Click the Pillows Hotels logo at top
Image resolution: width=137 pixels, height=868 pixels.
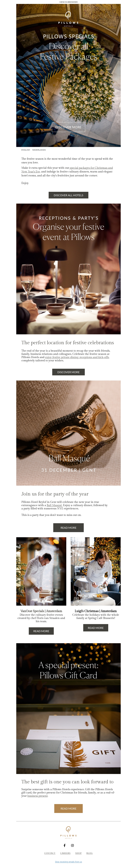[x=68, y=19]
